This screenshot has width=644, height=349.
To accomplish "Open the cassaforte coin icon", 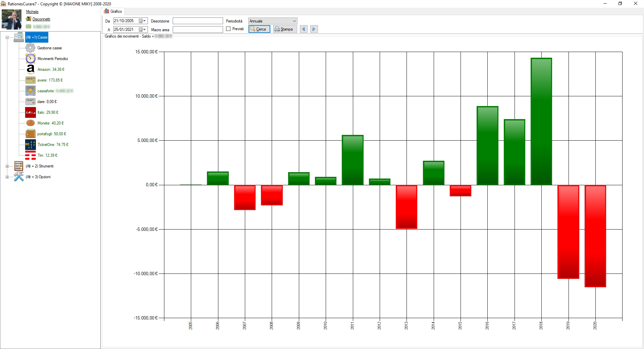I will (x=30, y=91).
